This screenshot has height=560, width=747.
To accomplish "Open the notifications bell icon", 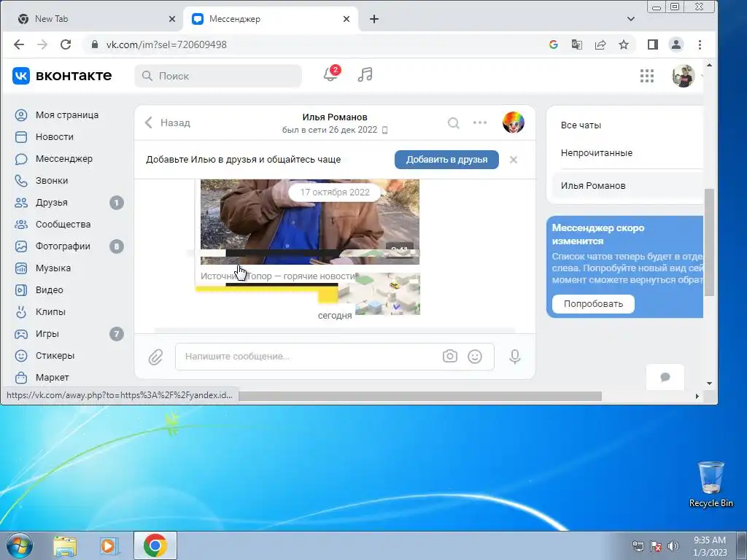I will (330, 74).
